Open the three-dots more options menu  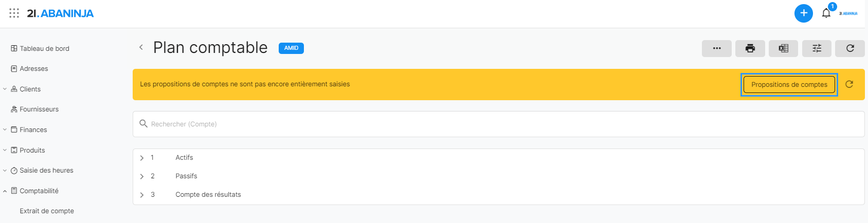pyautogui.click(x=716, y=48)
